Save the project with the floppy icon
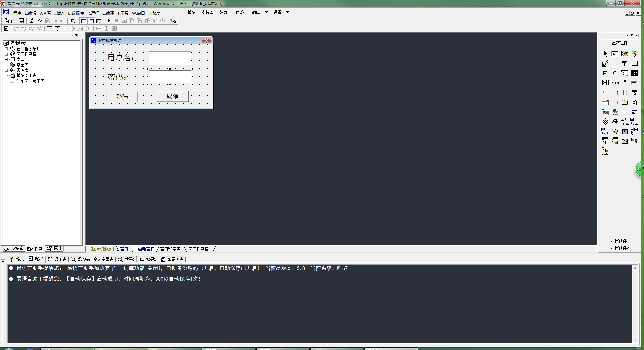 click(21, 21)
